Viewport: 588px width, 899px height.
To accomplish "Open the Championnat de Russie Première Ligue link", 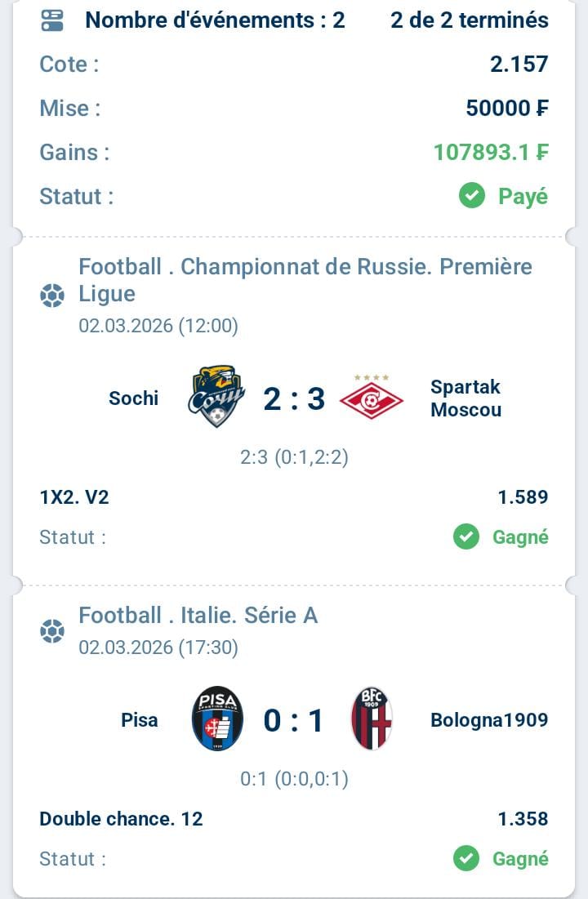I will point(305,280).
